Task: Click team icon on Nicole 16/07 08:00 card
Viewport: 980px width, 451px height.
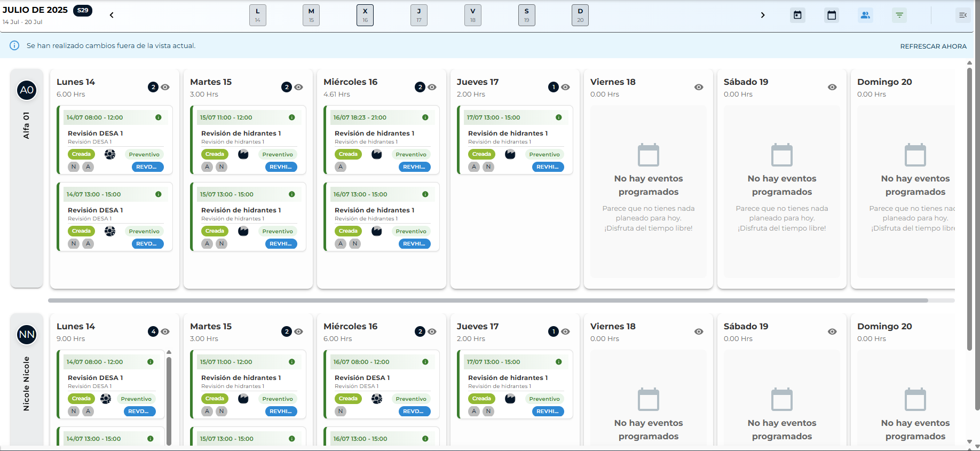Action: [377, 399]
